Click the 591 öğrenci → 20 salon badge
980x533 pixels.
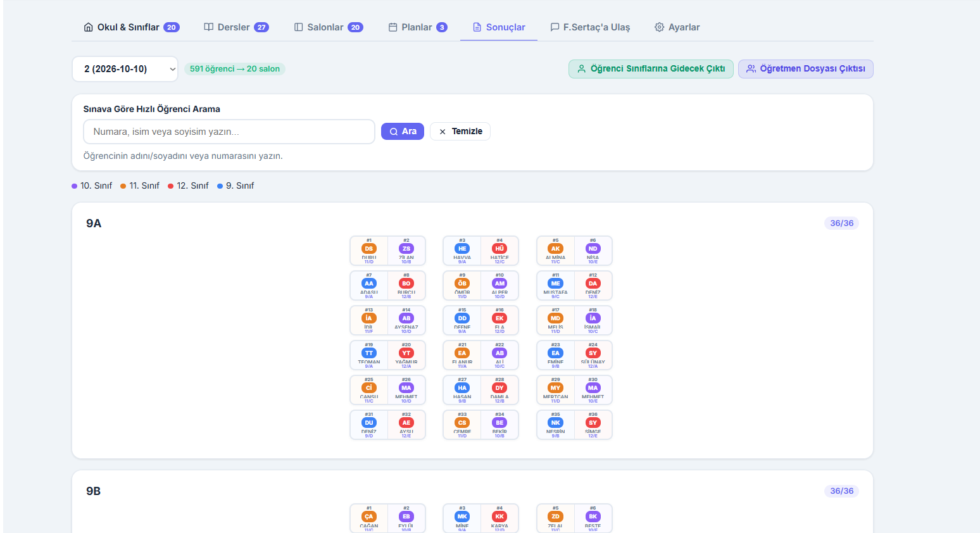pyautogui.click(x=234, y=69)
